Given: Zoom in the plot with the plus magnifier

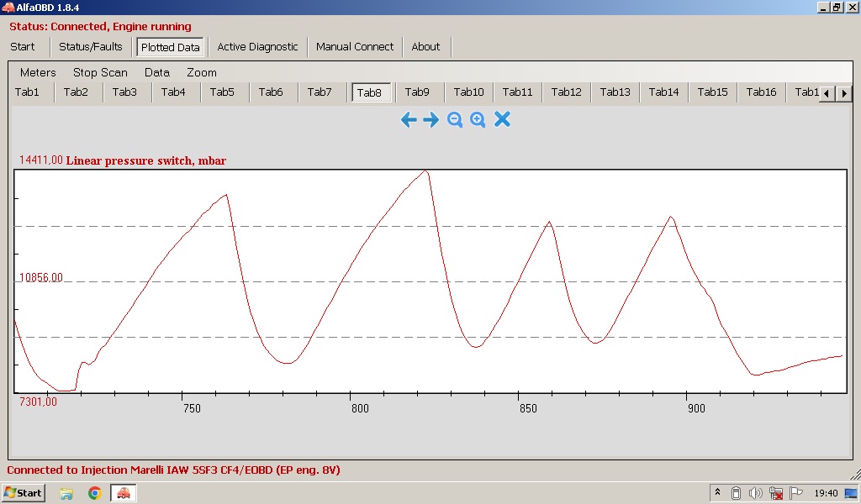Looking at the screenshot, I should click(478, 120).
